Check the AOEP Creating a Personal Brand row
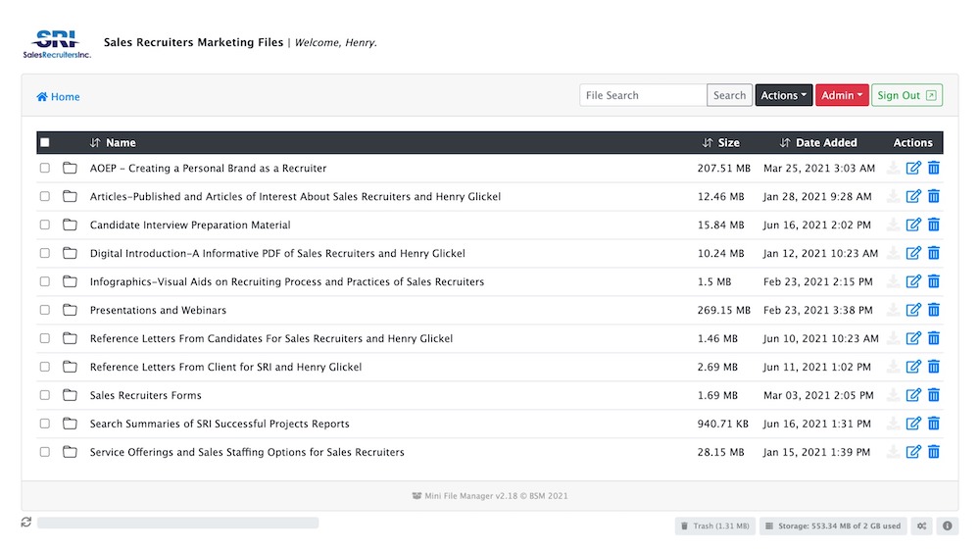 [45, 168]
